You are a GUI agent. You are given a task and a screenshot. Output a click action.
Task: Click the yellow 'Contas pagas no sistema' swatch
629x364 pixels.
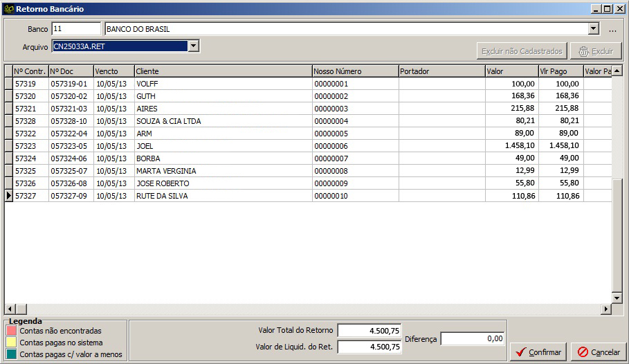(12, 343)
